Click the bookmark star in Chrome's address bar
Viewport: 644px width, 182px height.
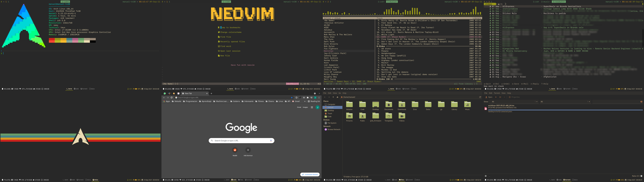[x=292, y=98]
